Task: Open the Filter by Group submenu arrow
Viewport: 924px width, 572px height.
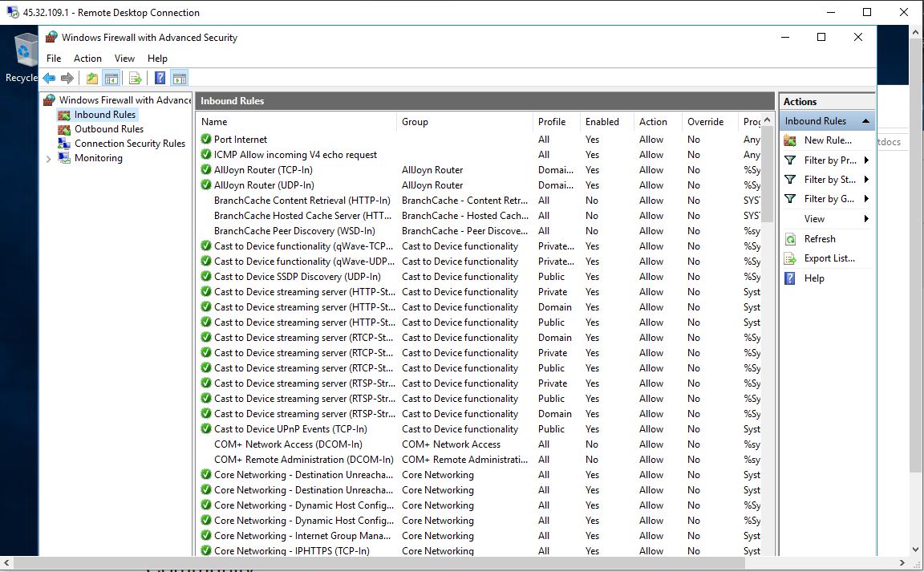Action: pyautogui.click(x=866, y=199)
